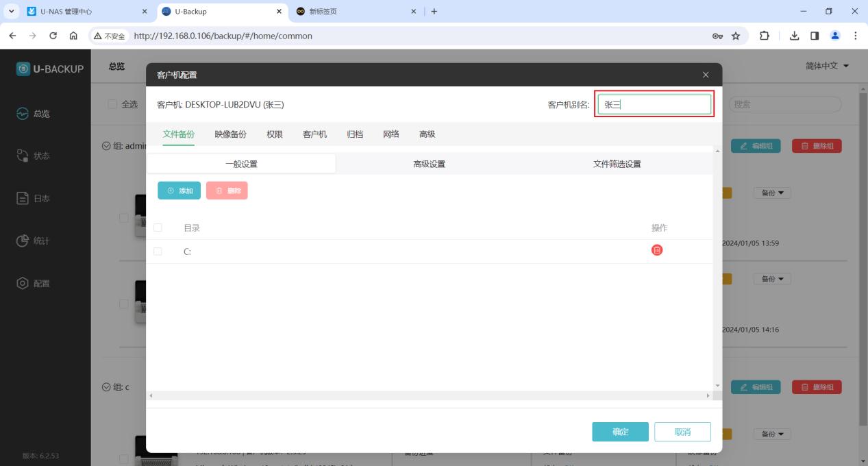Screen dimensions: 868x466
Task: Toggle the 全选 checkbox
Action: (112, 104)
